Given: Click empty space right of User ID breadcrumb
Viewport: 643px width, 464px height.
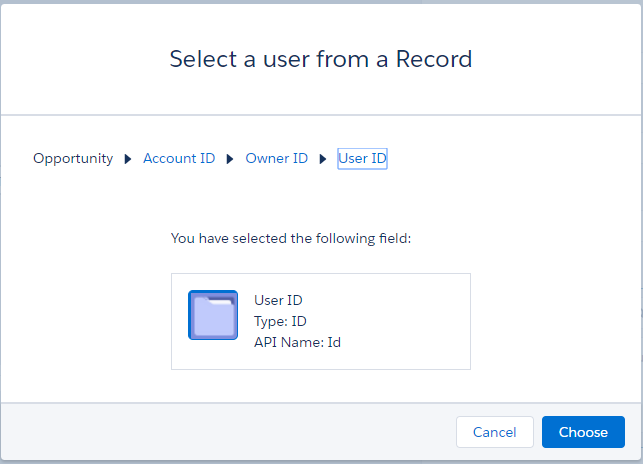Looking at the screenshot, I should pyautogui.click(x=500, y=159).
